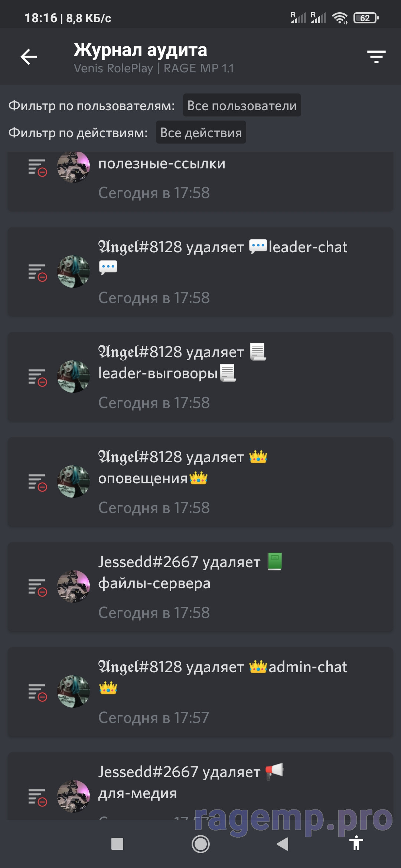Tap channel-delete icon beside оповещения entry

38,482
